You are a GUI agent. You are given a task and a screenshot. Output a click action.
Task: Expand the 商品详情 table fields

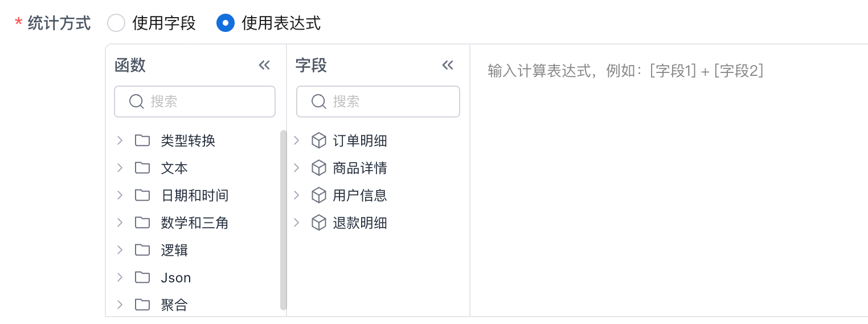point(296,168)
